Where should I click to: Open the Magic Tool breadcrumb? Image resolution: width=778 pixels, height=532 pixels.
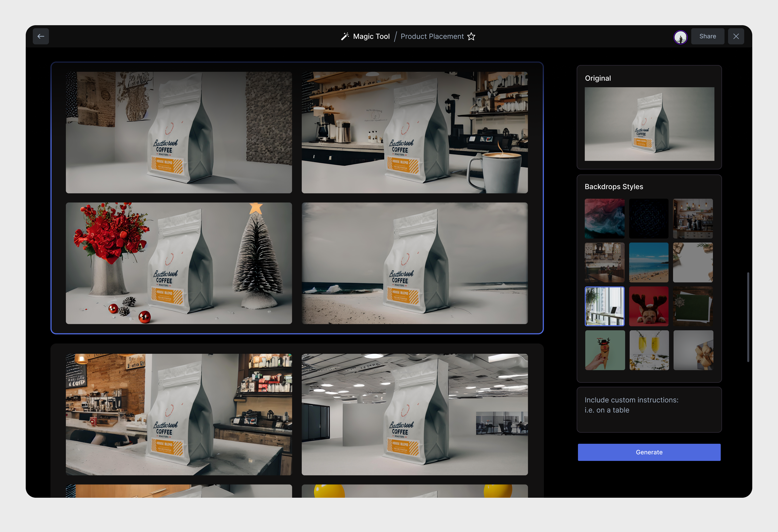pos(371,37)
